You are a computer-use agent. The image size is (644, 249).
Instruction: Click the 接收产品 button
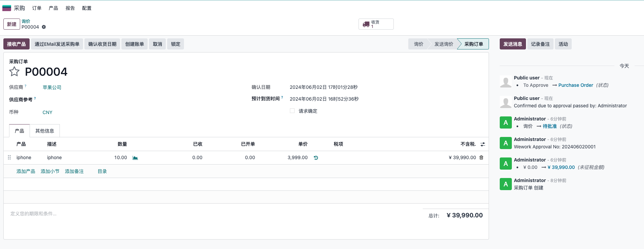pos(16,44)
